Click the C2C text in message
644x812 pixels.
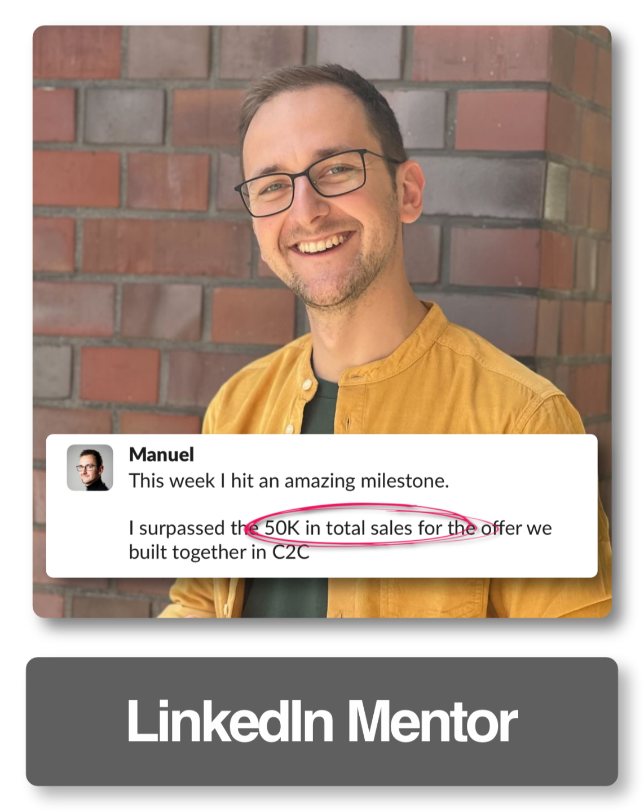click(291, 552)
